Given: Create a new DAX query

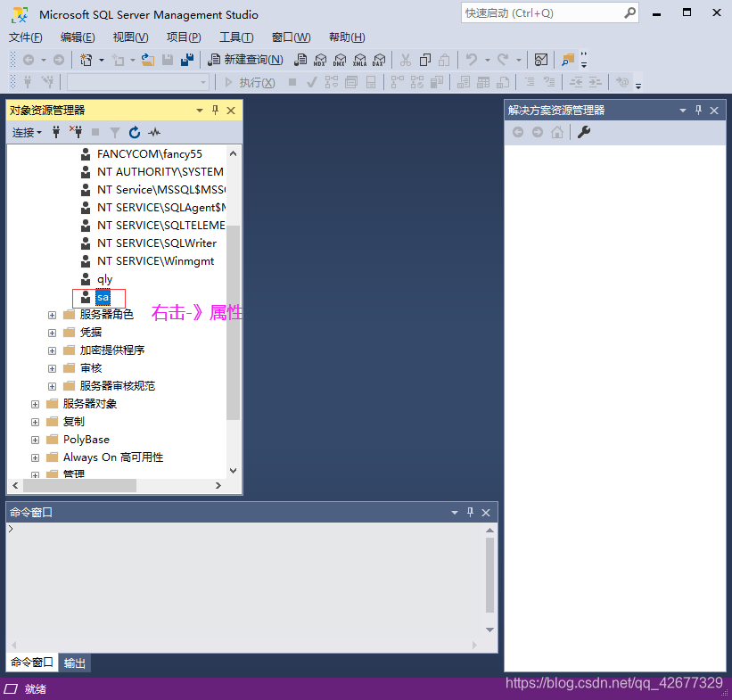Looking at the screenshot, I should [379, 60].
